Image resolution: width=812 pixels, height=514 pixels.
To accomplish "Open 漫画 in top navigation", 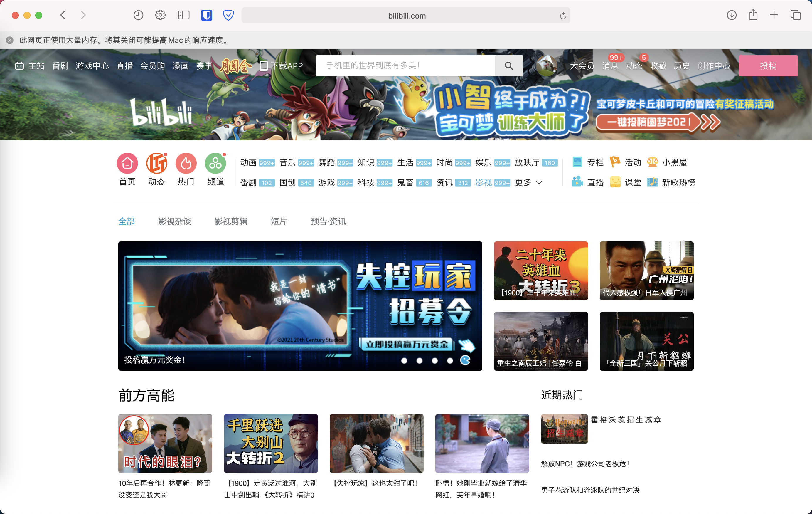I will pos(181,65).
